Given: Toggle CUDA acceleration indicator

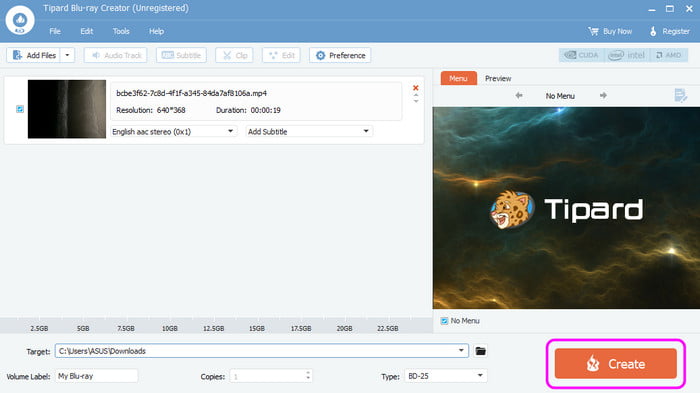Looking at the screenshot, I should pyautogui.click(x=581, y=55).
